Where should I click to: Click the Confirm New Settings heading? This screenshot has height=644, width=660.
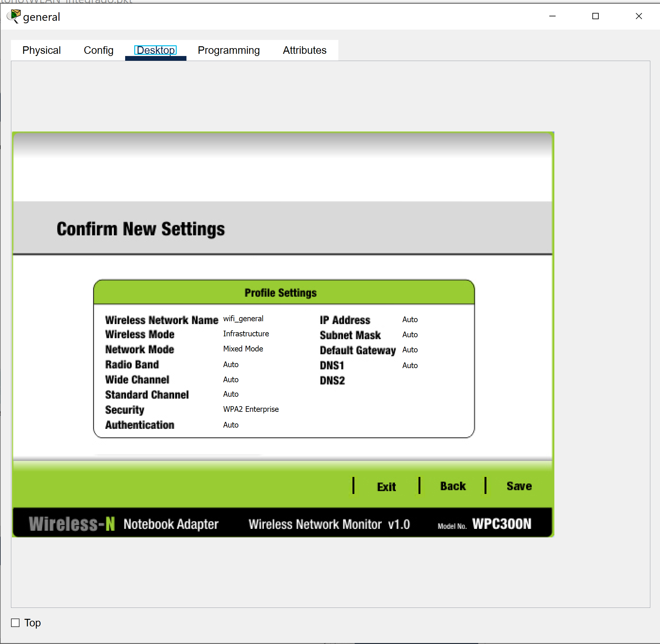pos(141,229)
